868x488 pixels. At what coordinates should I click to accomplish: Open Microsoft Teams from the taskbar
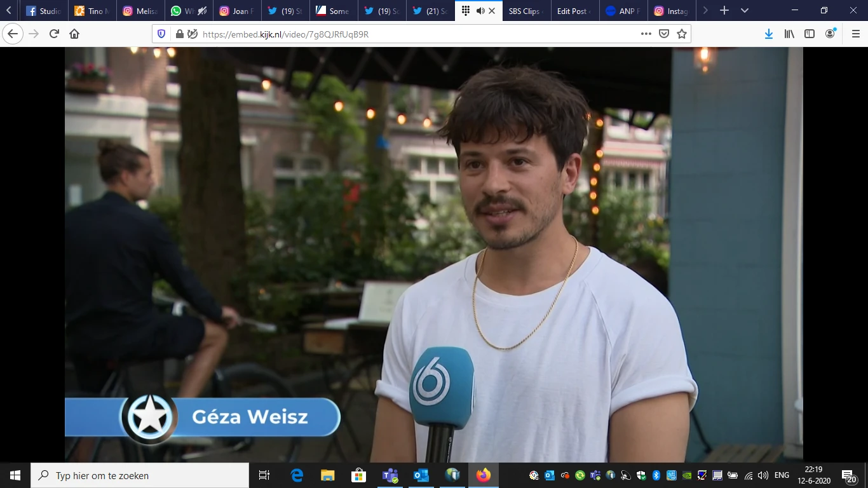click(x=390, y=475)
